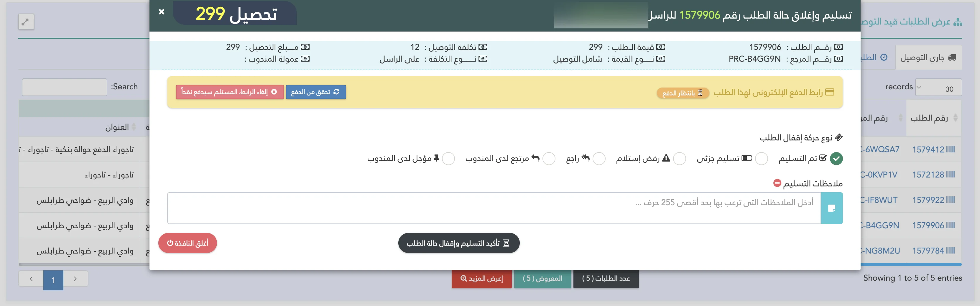Click the pagination right chevron button
This screenshot has width=980, height=306.
(x=75, y=279)
